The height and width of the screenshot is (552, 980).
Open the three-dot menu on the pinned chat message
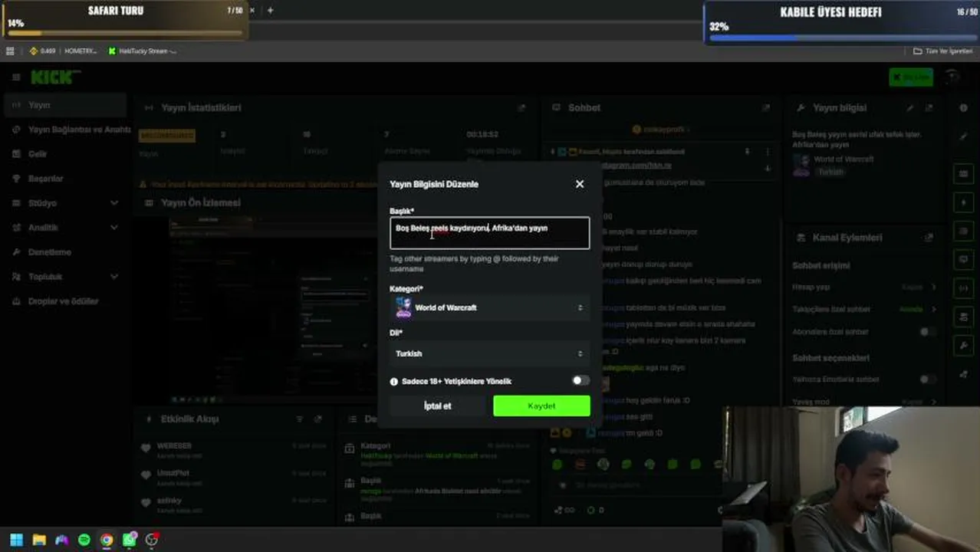click(768, 152)
